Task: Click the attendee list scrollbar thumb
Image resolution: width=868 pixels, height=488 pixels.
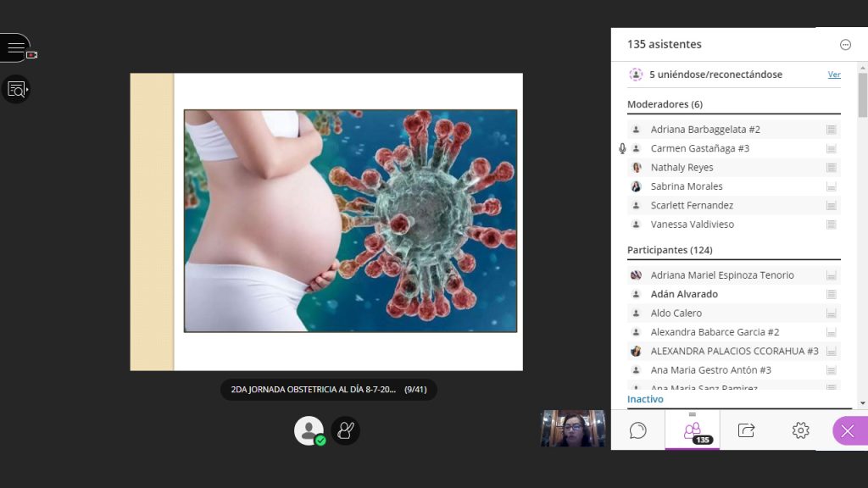Action: [862, 95]
